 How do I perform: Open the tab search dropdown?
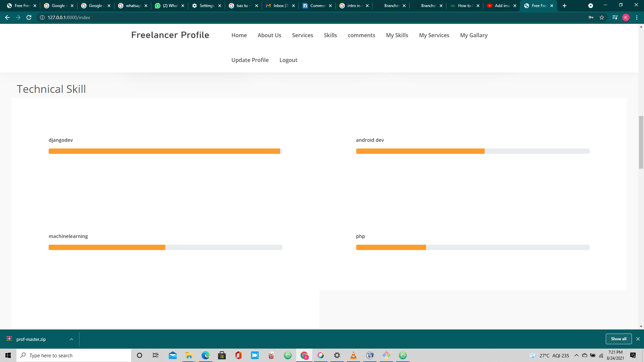[591, 6]
